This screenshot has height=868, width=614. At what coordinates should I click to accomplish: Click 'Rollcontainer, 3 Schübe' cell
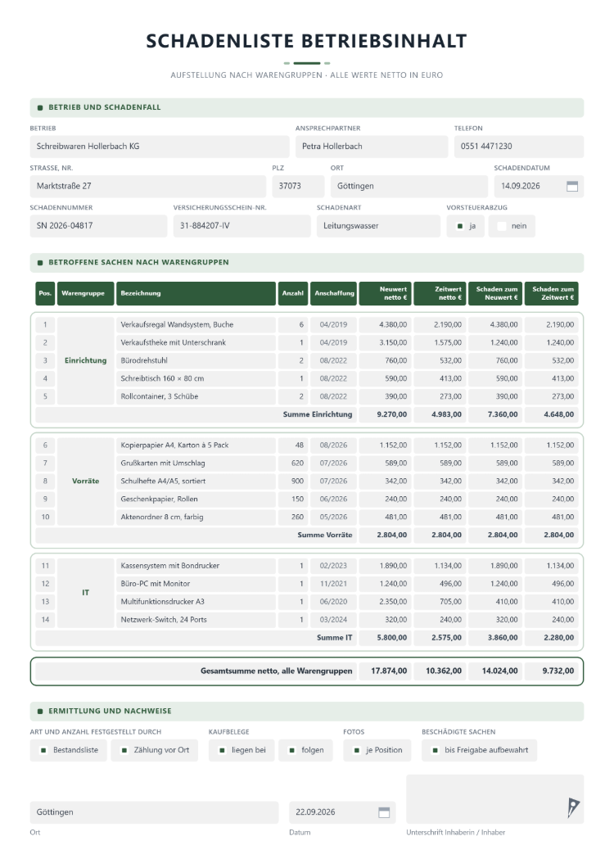pyautogui.click(x=196, y=396)
